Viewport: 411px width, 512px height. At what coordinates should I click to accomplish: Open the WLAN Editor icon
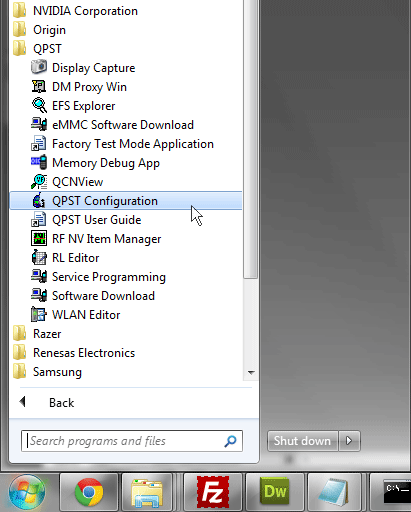39,315
